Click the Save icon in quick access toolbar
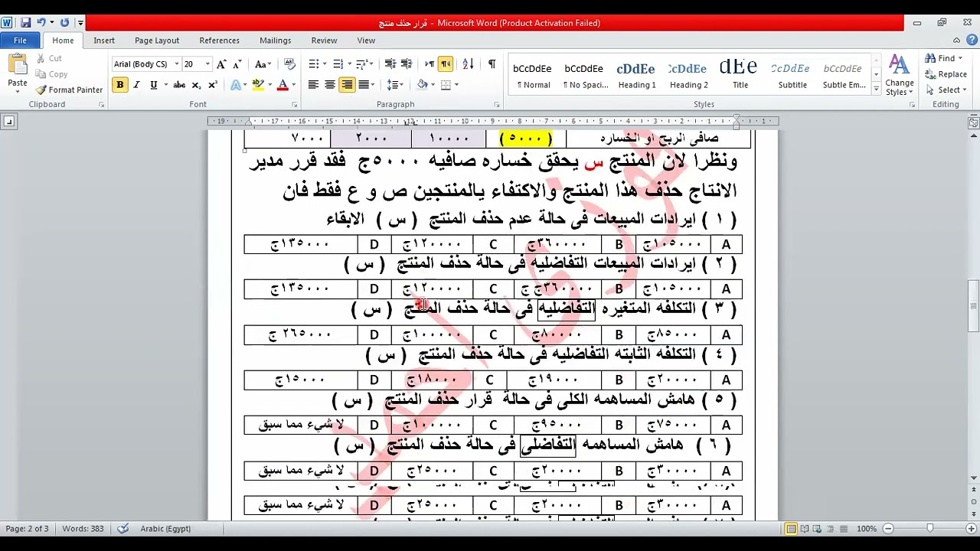The width and height of the screenshot is (980, 551). click(25, 23)
